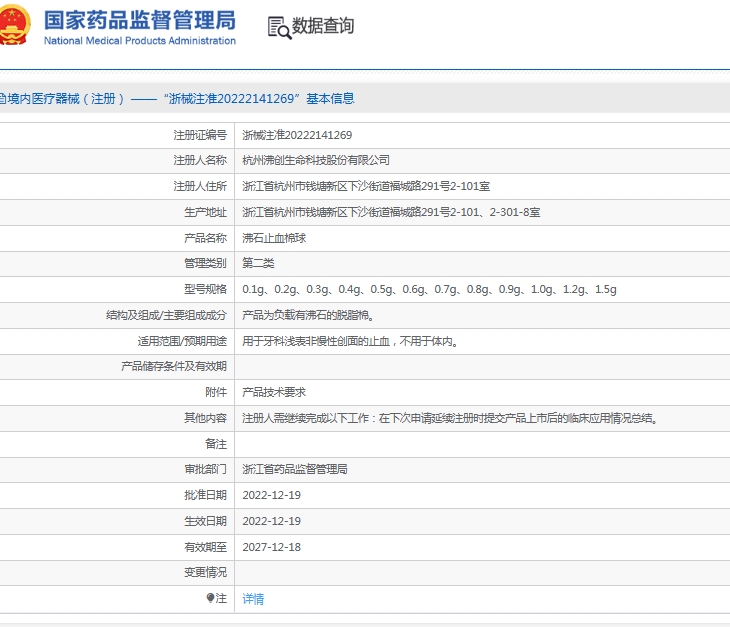Click 其他内容 label
The width and height of the screenshot is (730, 627).
tap(205, 418)
